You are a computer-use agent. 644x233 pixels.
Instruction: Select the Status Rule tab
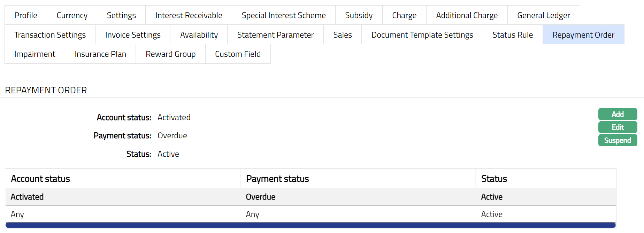tap(512, 35)
